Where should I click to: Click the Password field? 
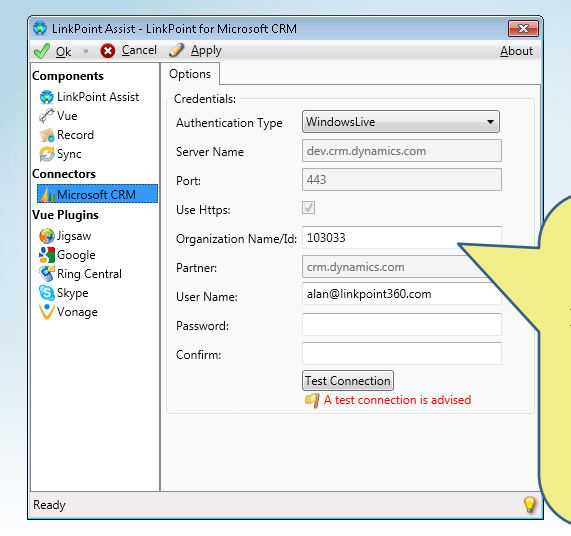(x=402, y=324)
